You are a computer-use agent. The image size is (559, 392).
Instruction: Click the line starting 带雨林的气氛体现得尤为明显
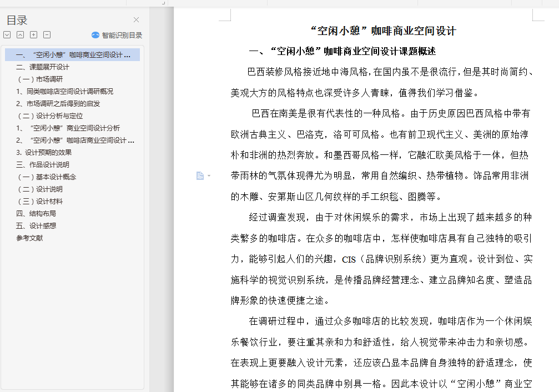click(379, 176)
